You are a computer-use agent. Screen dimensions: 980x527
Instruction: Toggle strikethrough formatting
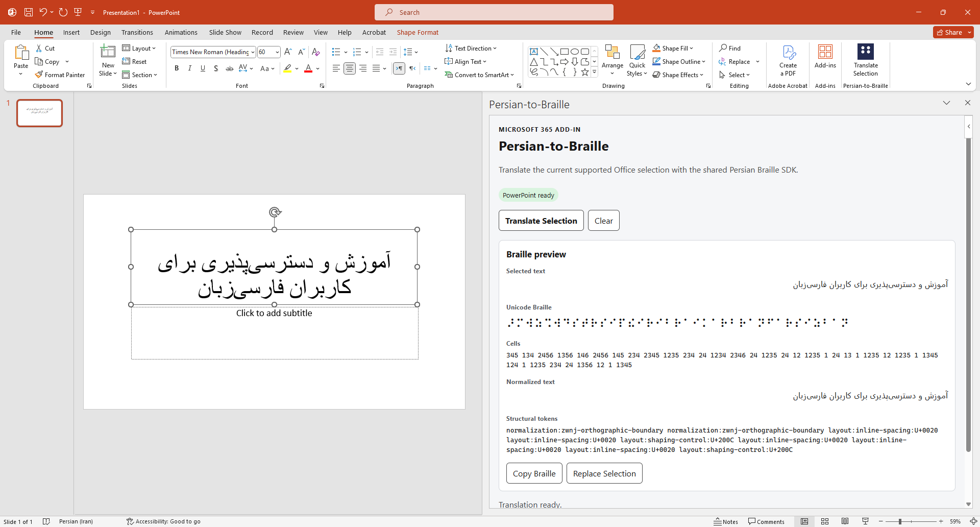(x=230, y=68)
